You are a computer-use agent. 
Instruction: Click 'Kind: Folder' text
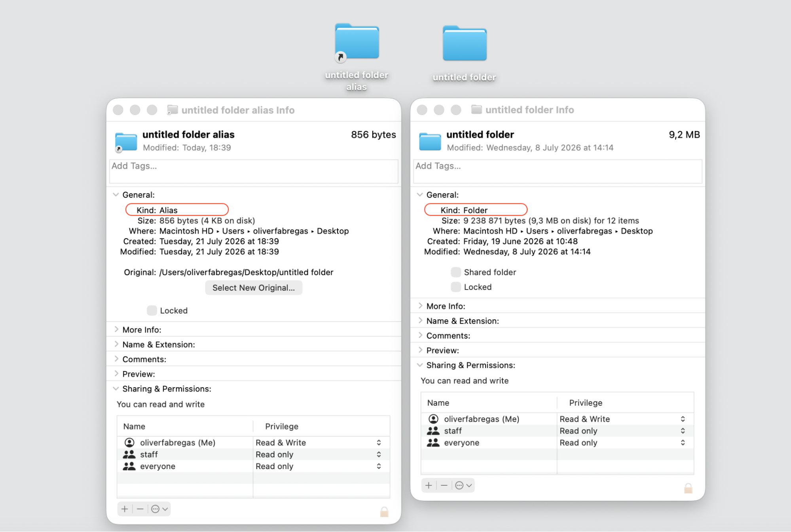(x=464, y=210)
